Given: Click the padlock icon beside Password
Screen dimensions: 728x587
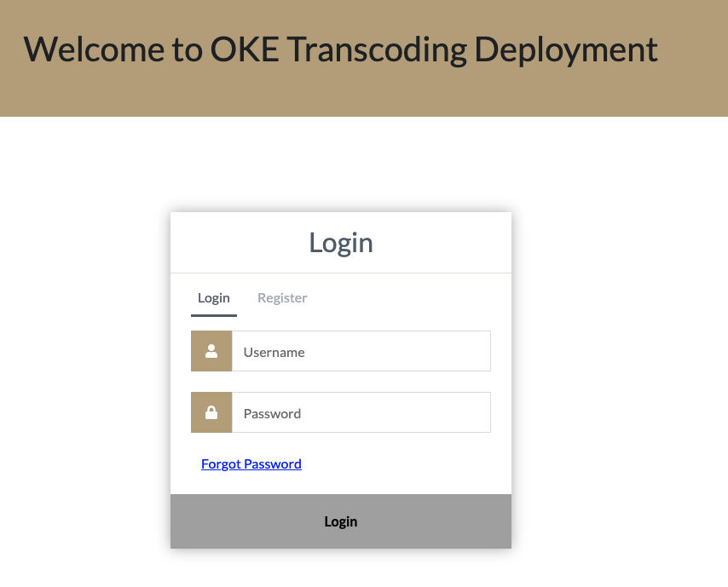Looking at the screenshot, I should tap(211, 412).
